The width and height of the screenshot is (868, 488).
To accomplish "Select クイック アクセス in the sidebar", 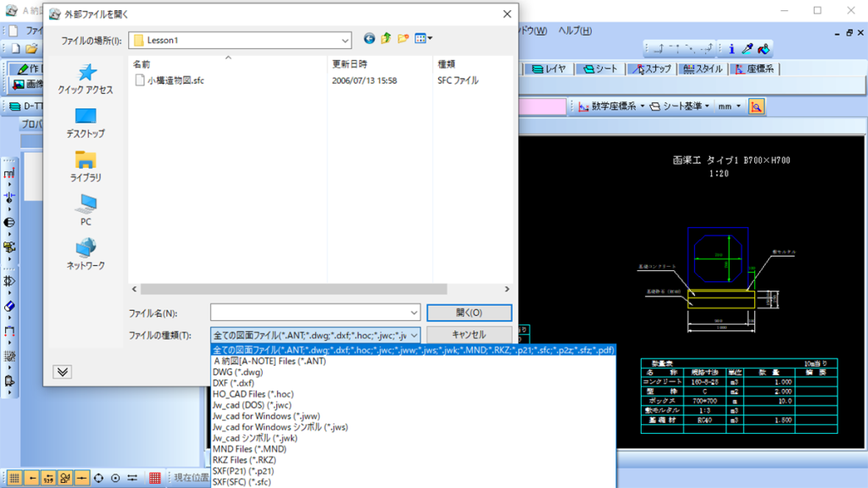I will click(x=86, y=79).
